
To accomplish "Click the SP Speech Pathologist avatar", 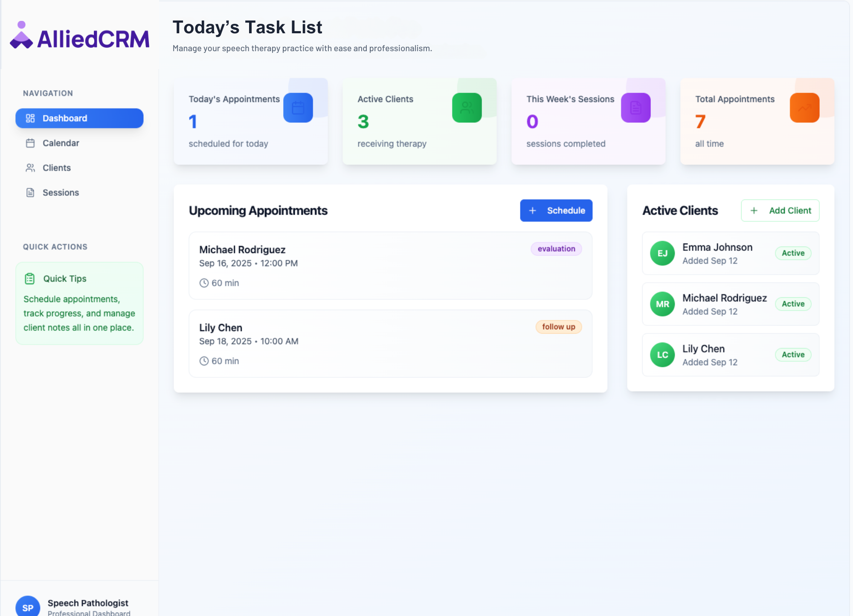I will [x=28, y=607].
